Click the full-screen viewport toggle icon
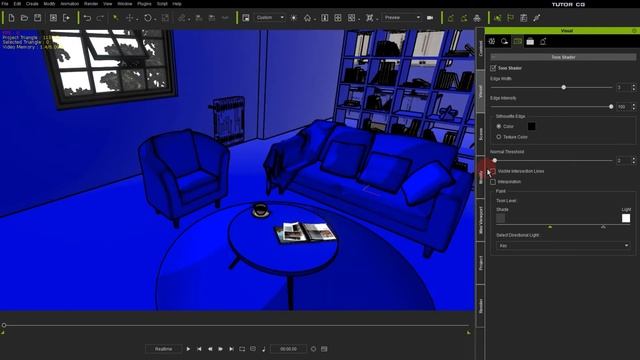The image size is (640, 360). 324,18
